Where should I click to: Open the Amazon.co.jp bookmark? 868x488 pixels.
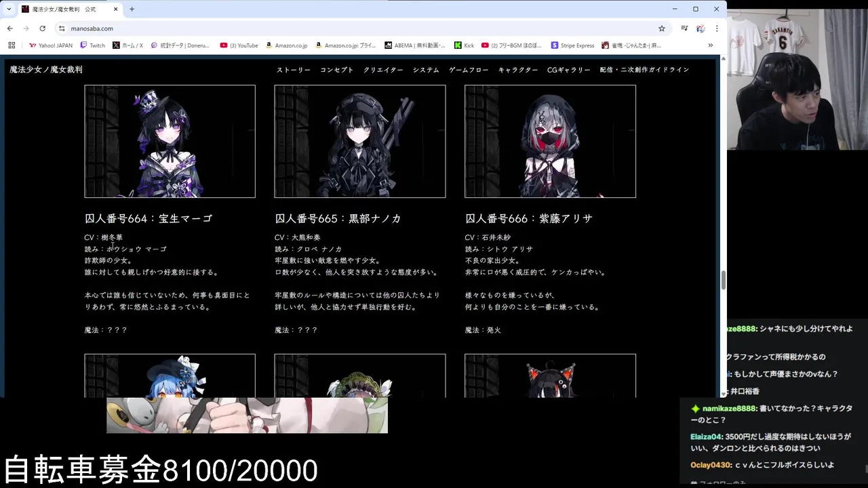coord(287,45)
